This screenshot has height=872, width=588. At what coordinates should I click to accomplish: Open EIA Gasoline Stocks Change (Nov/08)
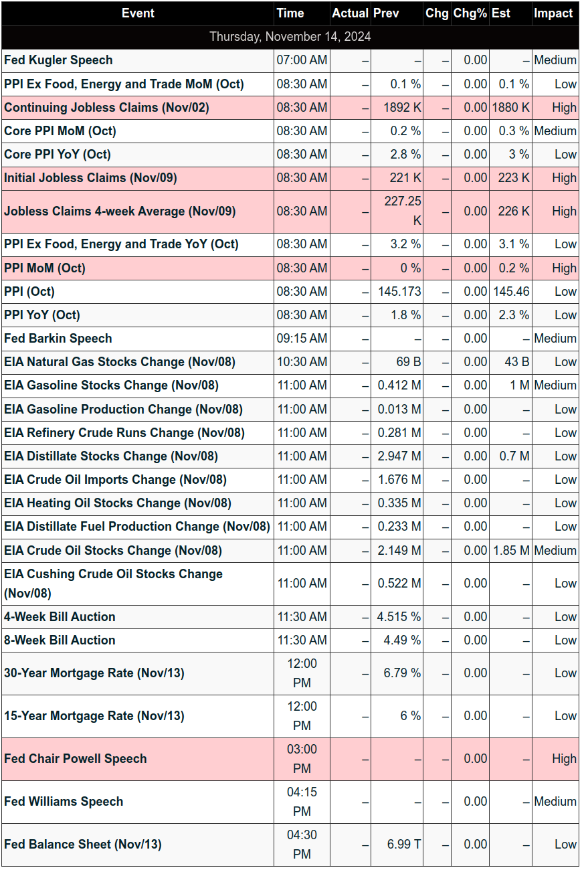[111, 385]
